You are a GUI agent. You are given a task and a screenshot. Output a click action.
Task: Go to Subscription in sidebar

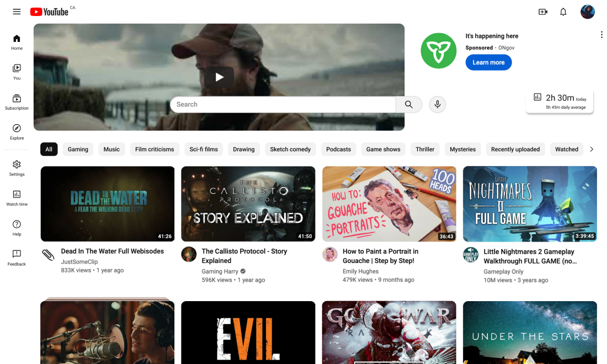(x=17, y=102)
